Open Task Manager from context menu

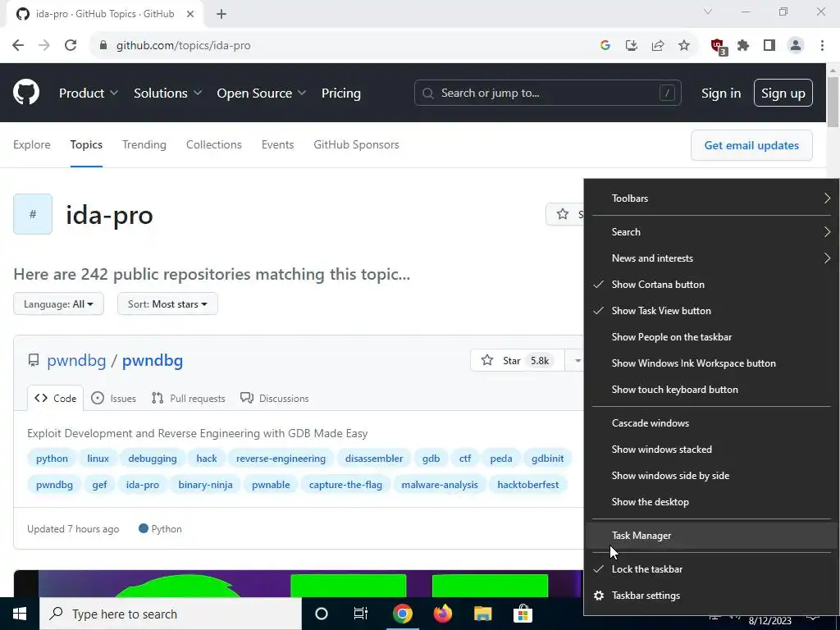coord(711,536)
